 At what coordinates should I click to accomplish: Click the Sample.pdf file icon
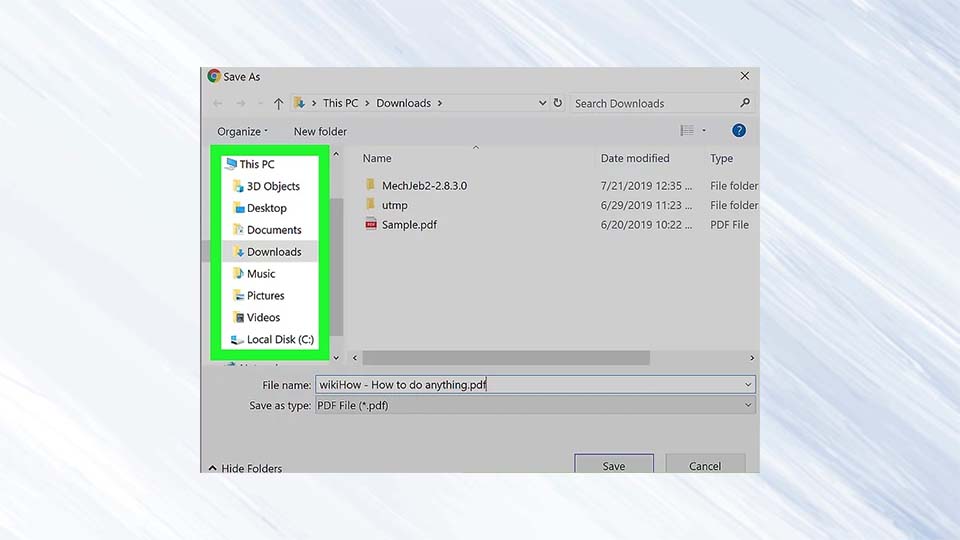click(371, 224)
